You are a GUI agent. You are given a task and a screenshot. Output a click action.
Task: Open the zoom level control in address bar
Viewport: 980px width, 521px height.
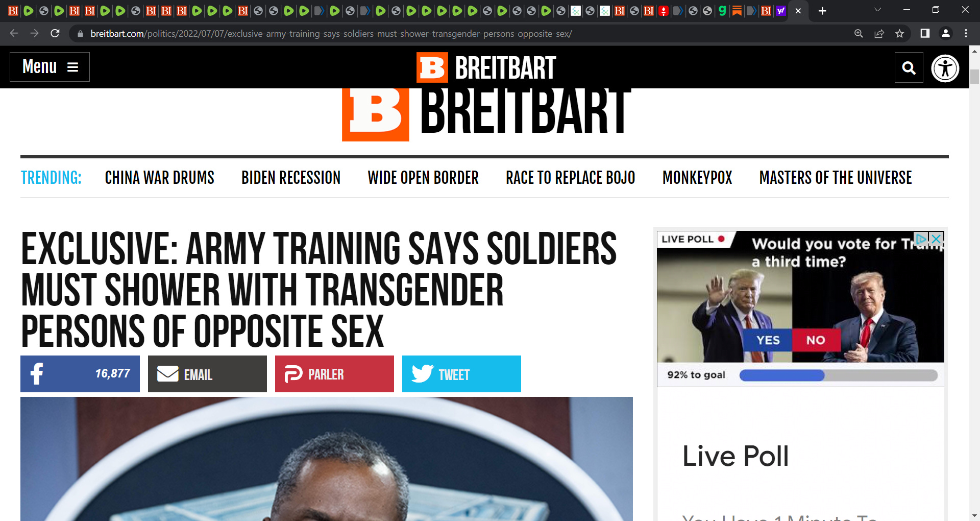[x=859, y=34]
